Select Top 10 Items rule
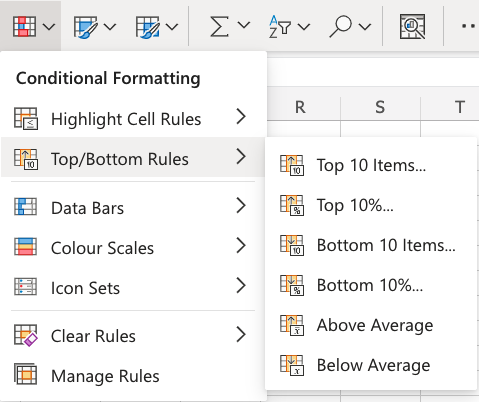The width and height of the screenshot is (479, 402). [x=371, y=165]
